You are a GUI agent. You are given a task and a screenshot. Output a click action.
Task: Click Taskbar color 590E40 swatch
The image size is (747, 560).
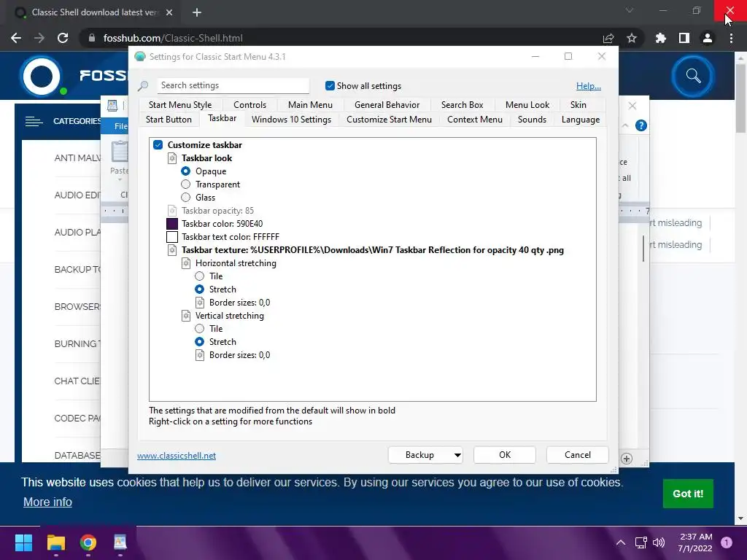pyautogui.click(x=172, y=224)
